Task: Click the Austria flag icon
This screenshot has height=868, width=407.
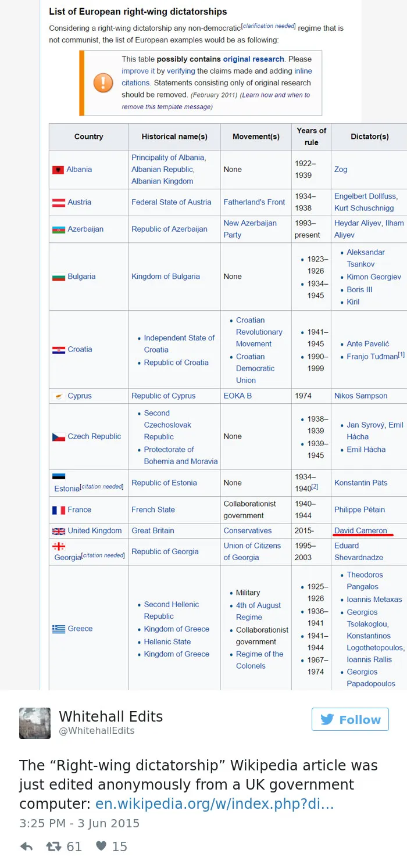Action: (58, 202)
